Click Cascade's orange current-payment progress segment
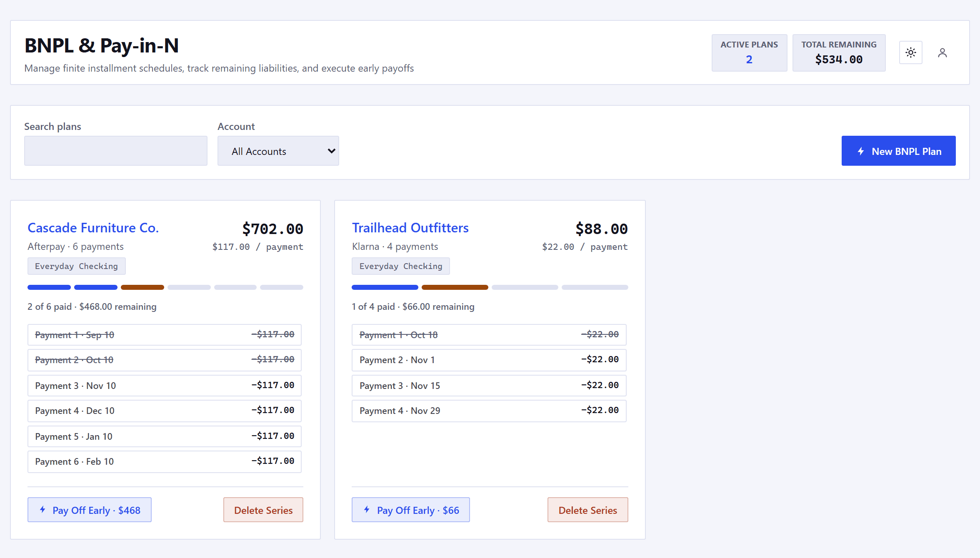Image resolution: width=980 pixels, height=558 pixels. point(142,287)
